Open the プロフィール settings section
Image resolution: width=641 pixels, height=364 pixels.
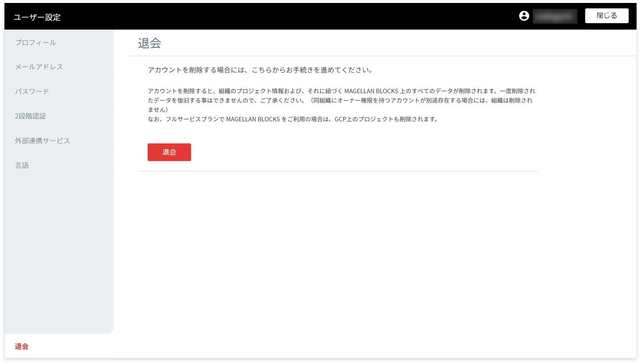(59, 42)
